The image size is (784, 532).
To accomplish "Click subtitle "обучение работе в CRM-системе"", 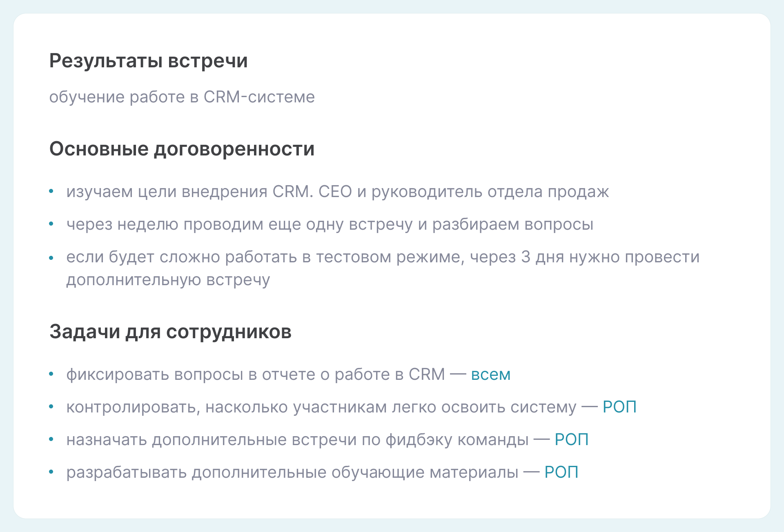I will pos(182,97).
